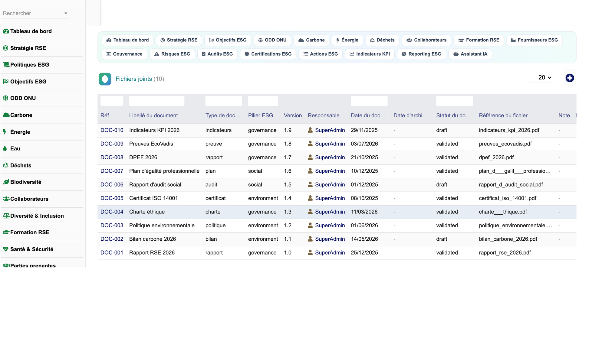The height and width of the screenshot is (364, 589).
Task: Open document link DOC-010
Action: [112, 130]
